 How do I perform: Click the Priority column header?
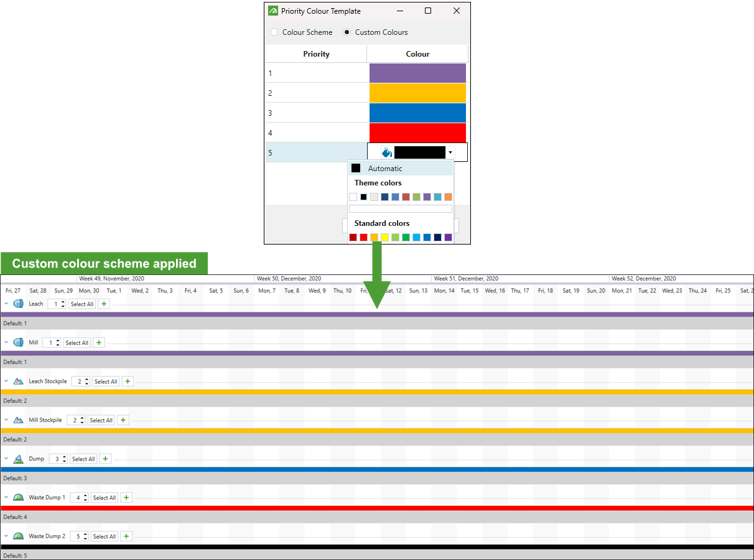click(316, 54)
